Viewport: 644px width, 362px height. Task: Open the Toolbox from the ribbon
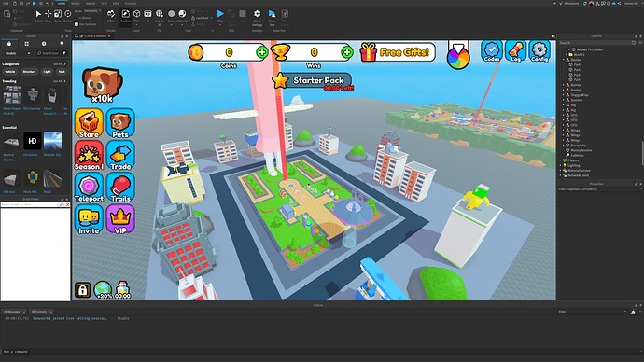126,16
